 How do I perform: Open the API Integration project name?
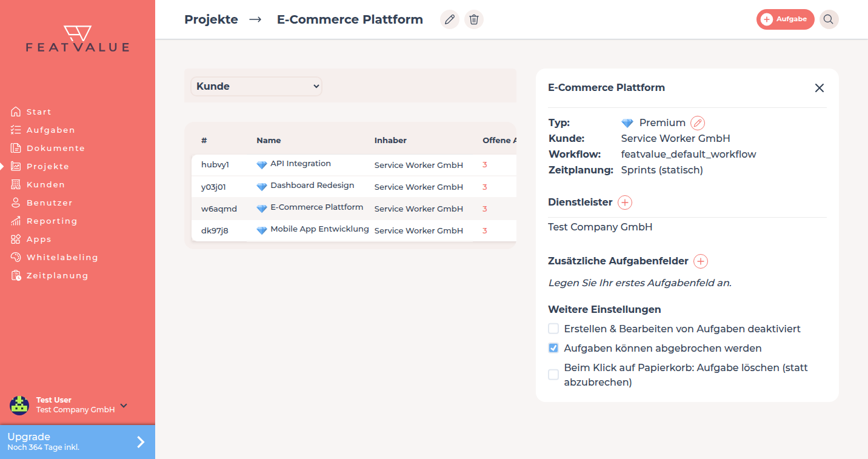point(301,164)
